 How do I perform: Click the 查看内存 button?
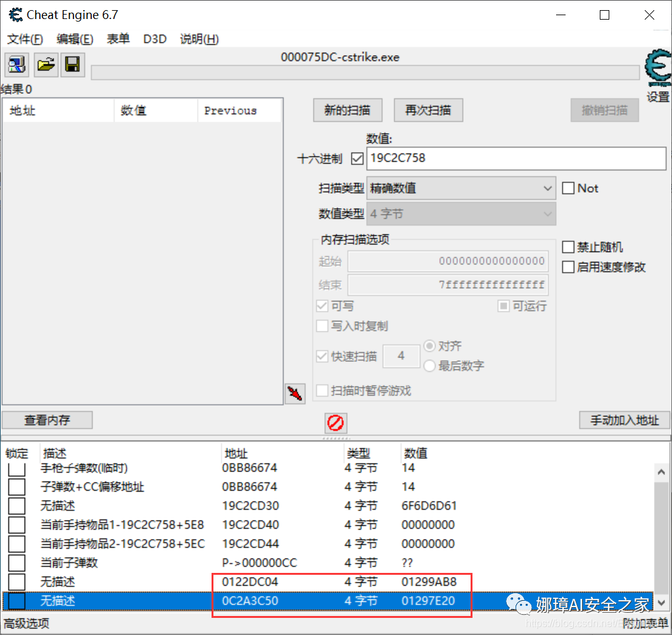[x=47, y=420]
